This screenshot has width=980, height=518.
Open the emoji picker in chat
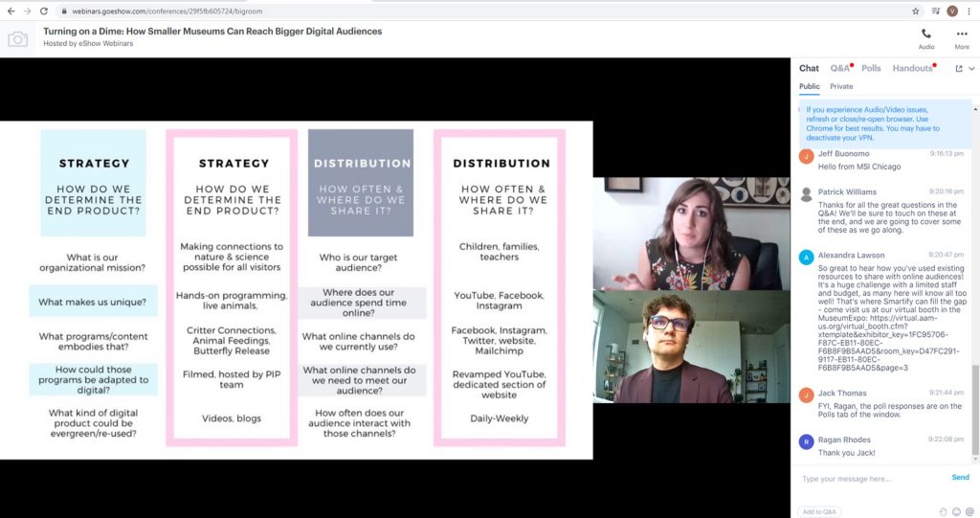click(956, 511)
